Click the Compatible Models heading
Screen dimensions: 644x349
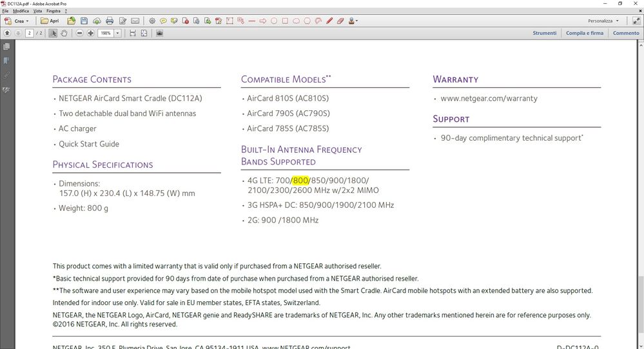(x=286, y=79)
